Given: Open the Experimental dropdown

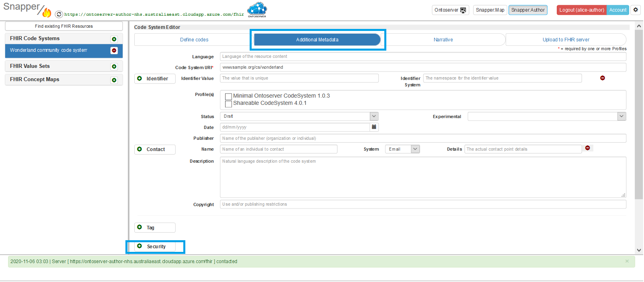Looking at the screenshot, I should click(x=547, y=116).
